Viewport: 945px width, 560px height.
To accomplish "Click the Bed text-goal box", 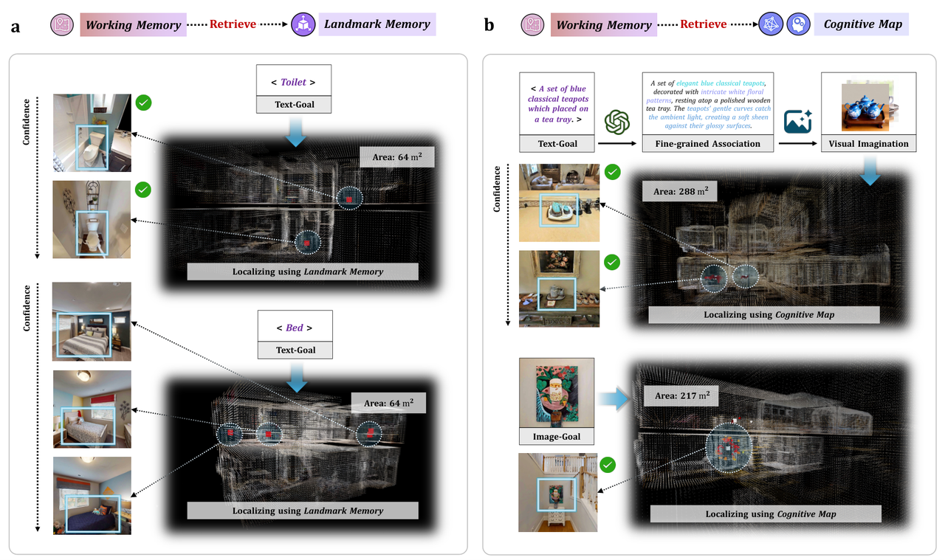I will (x=295, y=334).
